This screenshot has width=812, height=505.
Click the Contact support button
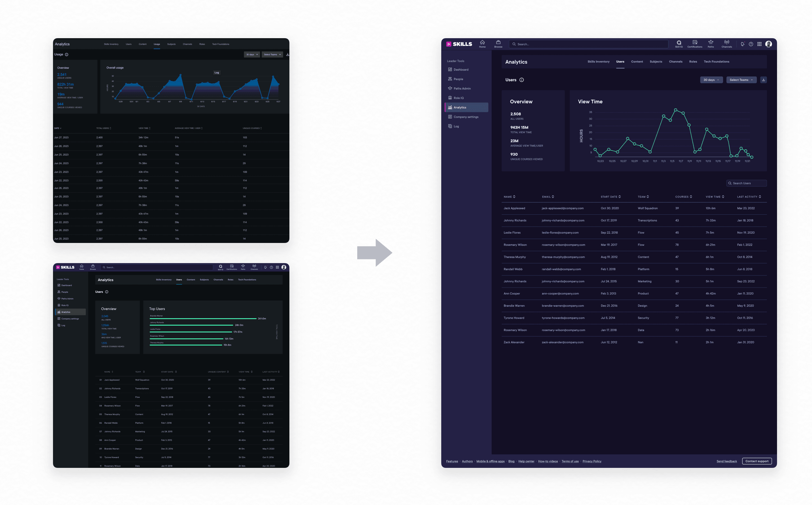757,461
